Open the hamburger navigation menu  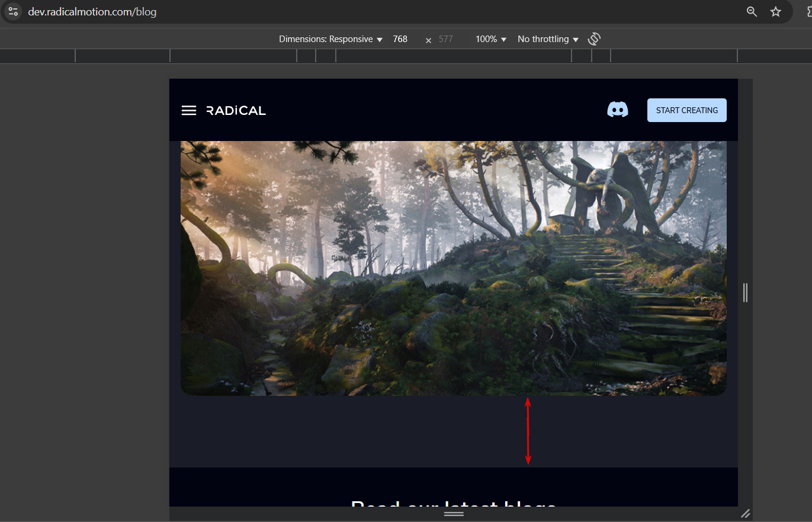(189, 110)
